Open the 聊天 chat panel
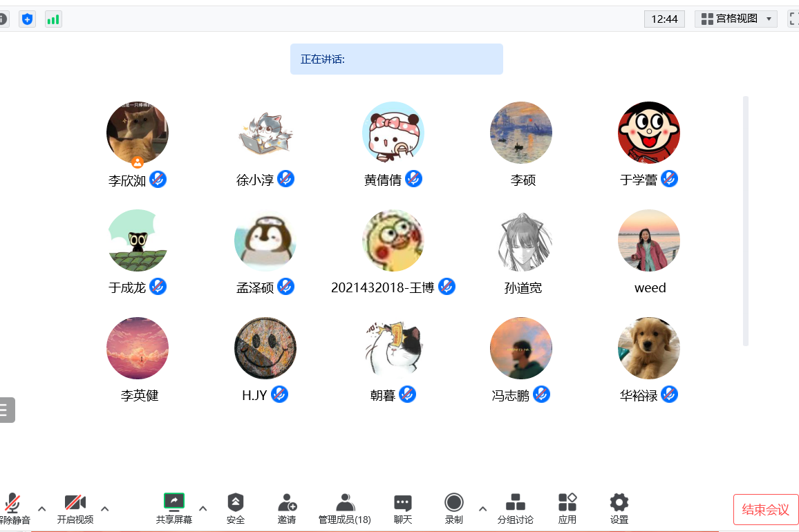Screen dimensions: 799x532 403,509
